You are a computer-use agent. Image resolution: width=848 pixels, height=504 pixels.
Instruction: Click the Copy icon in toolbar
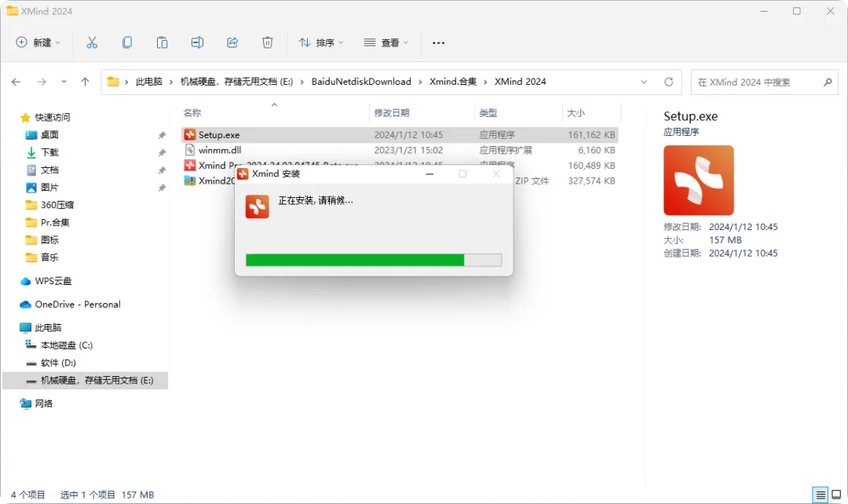point(127,42)
